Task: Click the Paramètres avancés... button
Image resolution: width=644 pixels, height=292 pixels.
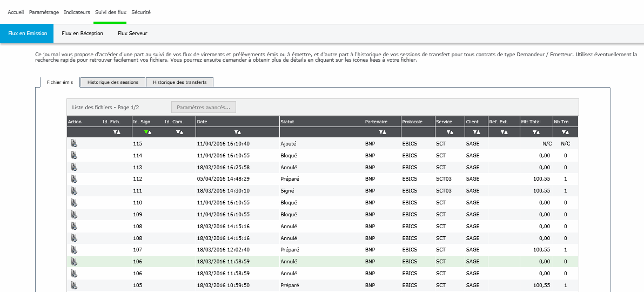Action: click(x=203, y=107)
